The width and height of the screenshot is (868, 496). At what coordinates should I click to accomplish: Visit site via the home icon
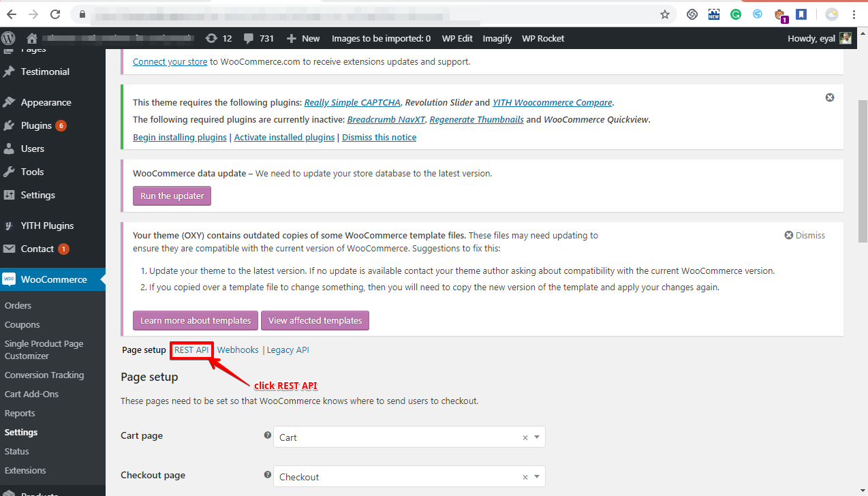point(31,38)
